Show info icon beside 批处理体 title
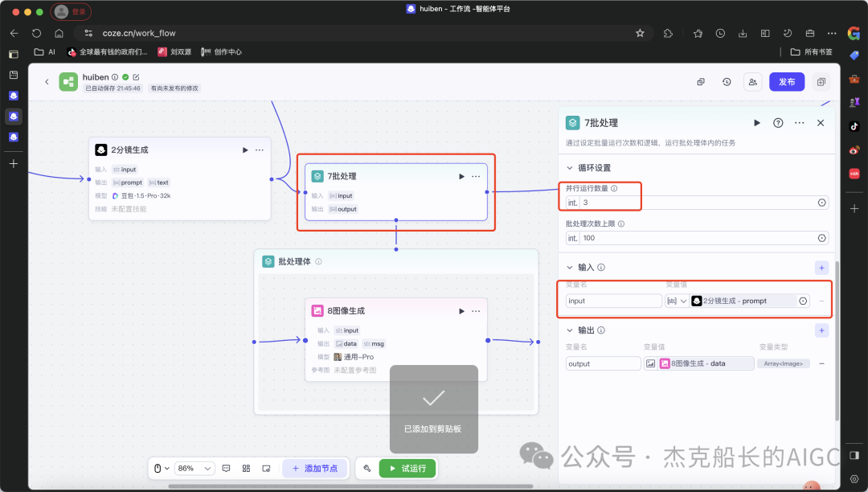Viewport: 868px width, 492px height. [318, 262]
